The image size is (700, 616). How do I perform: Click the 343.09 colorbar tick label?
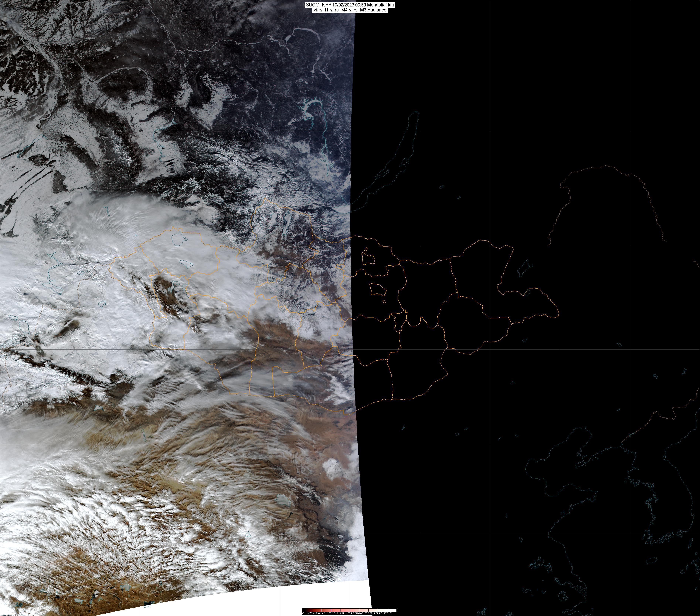click(340, 614)
